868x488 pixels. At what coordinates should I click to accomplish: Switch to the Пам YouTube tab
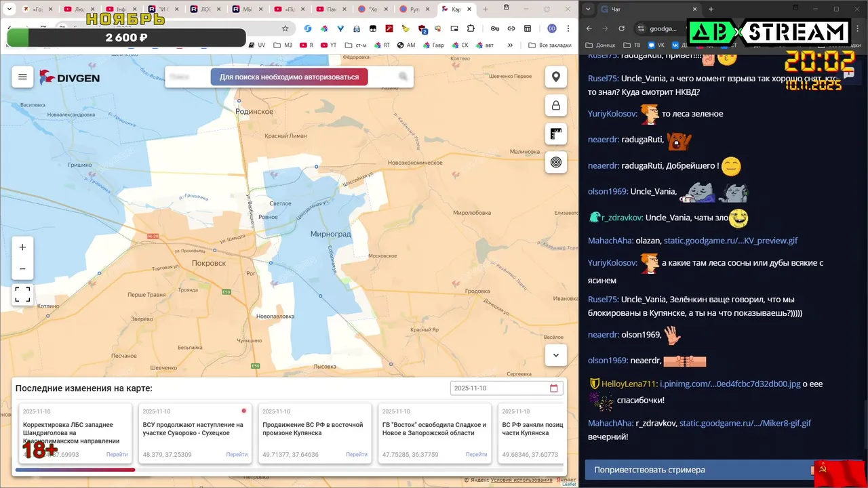point(331,9)
